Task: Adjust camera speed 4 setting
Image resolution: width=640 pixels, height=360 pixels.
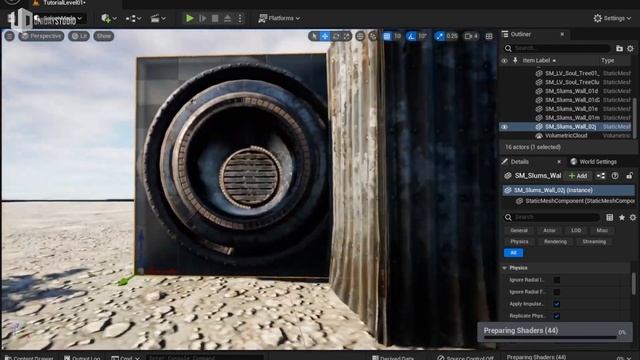Action: (x=471, y=36)
